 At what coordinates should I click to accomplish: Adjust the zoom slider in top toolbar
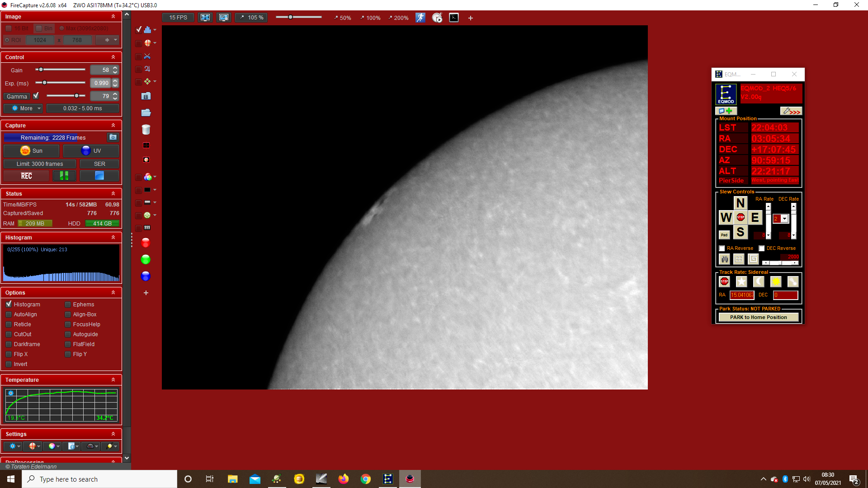coord(298,17)
